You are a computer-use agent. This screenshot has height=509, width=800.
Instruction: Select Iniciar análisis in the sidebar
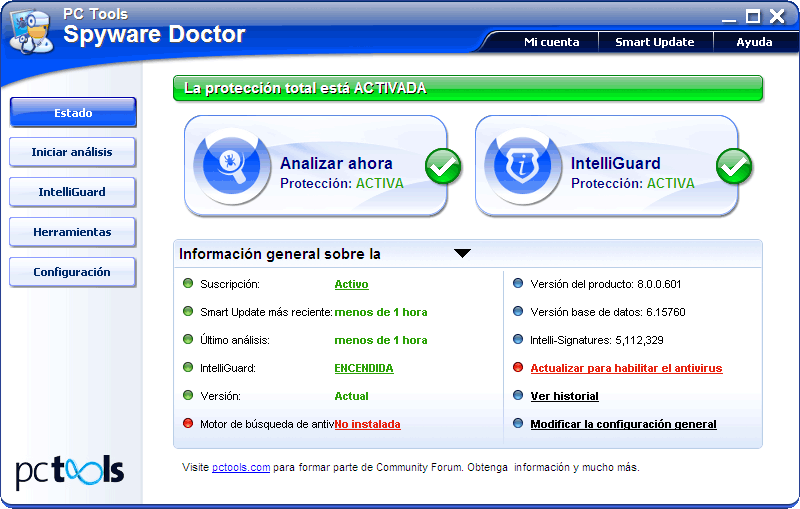pyautogui.click(x=72, y=152)
